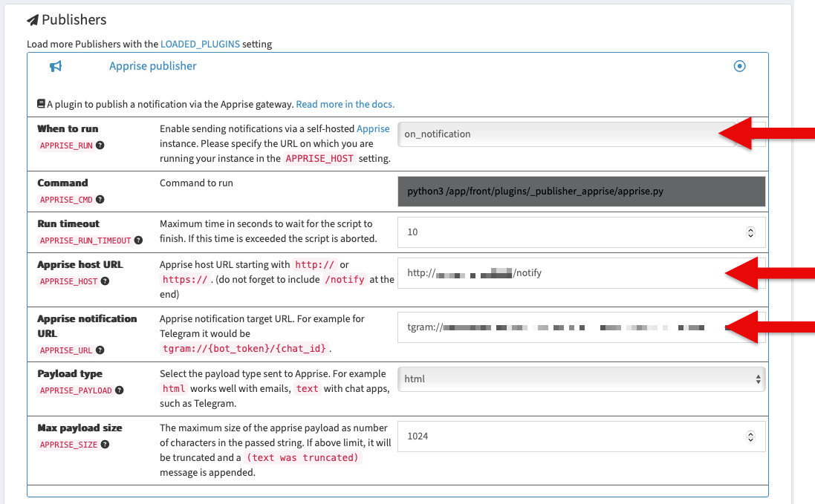Viewport: 815px width, 504px height.
Task: Select the Apprise publisher radio button
Action: click(x=739, y=66)
